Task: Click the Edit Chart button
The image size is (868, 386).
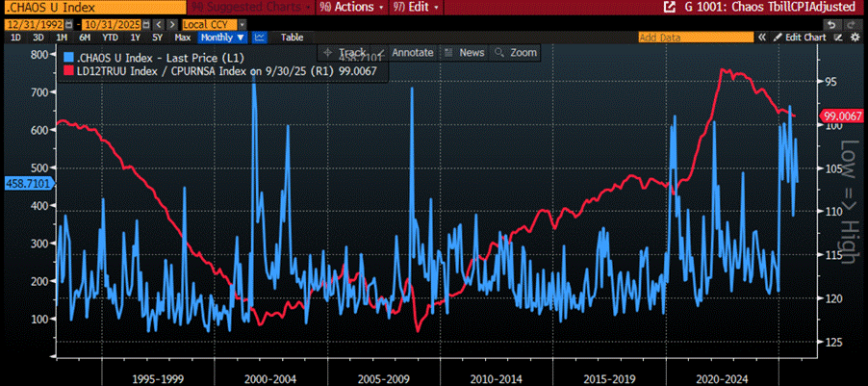Action: 800,38
